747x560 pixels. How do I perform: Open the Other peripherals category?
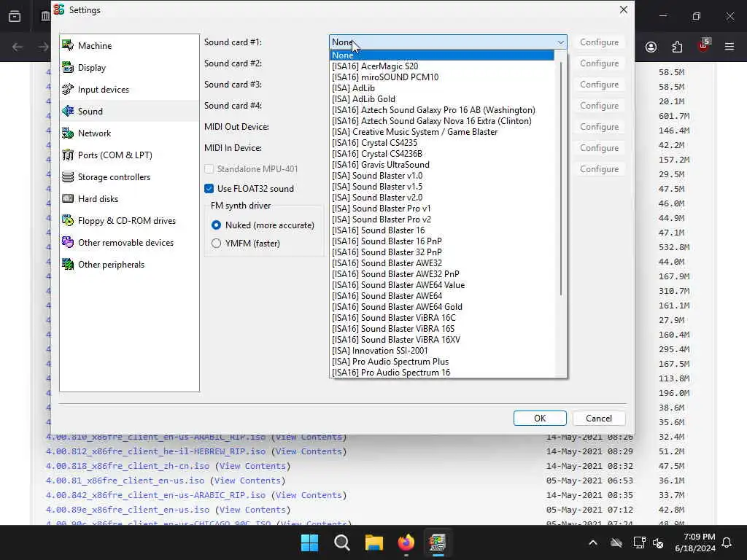[x=129, y=265]
